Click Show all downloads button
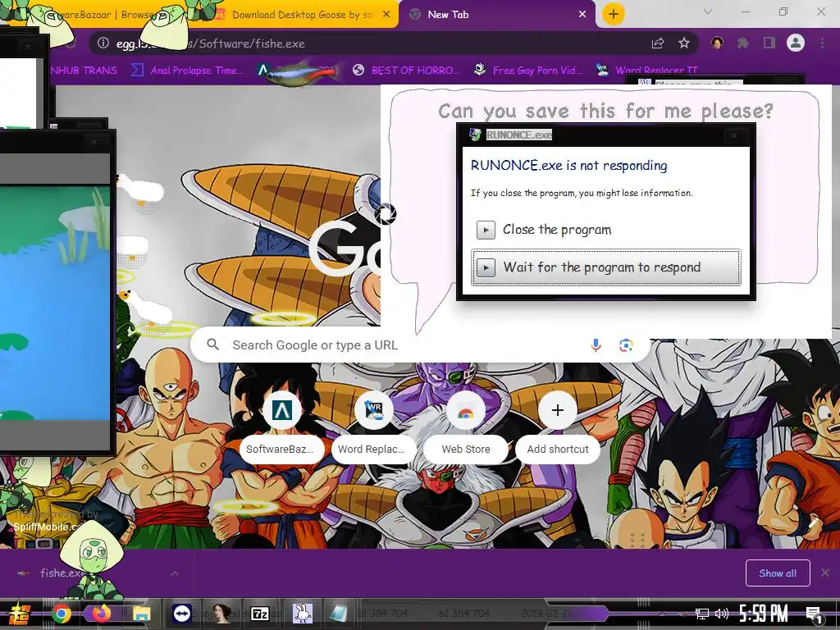The height and width of the screenshot is (630, 840). pos(778,573)
